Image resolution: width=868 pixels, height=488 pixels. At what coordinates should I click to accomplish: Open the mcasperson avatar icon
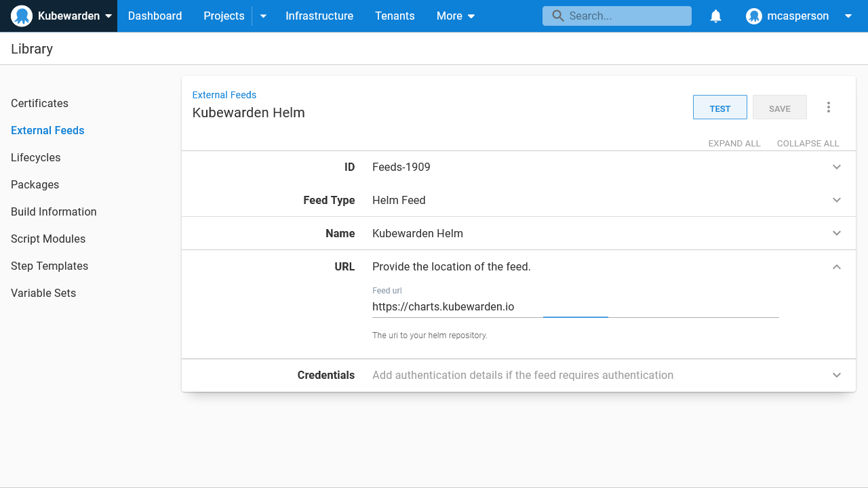[x=753, y=16]
